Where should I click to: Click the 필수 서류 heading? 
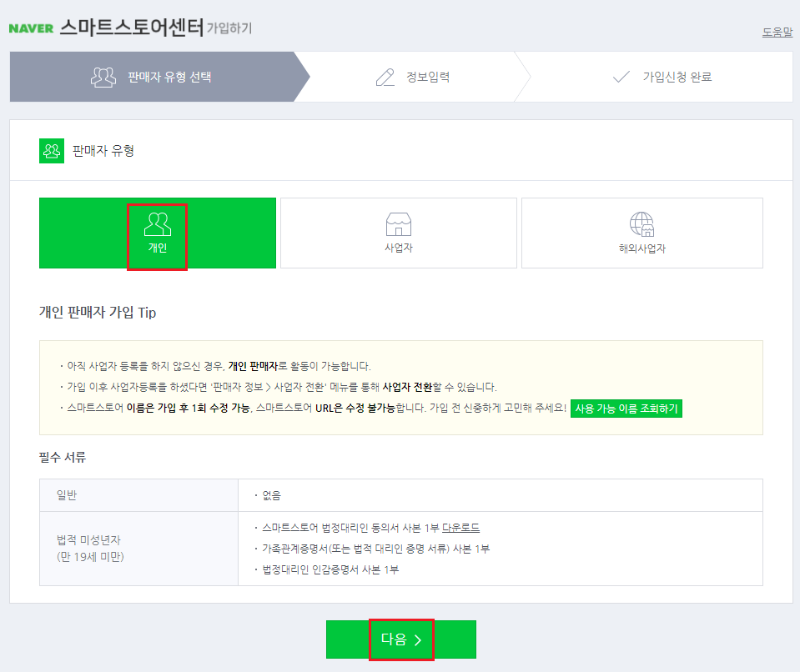(63, 457)
